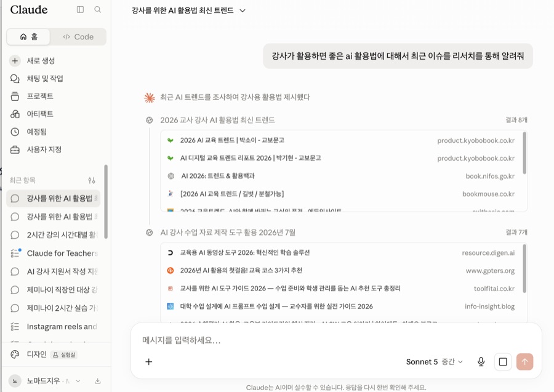Screen dimensions: 554x392
Task: Click the square stop response button
Action: click(503, 362)
